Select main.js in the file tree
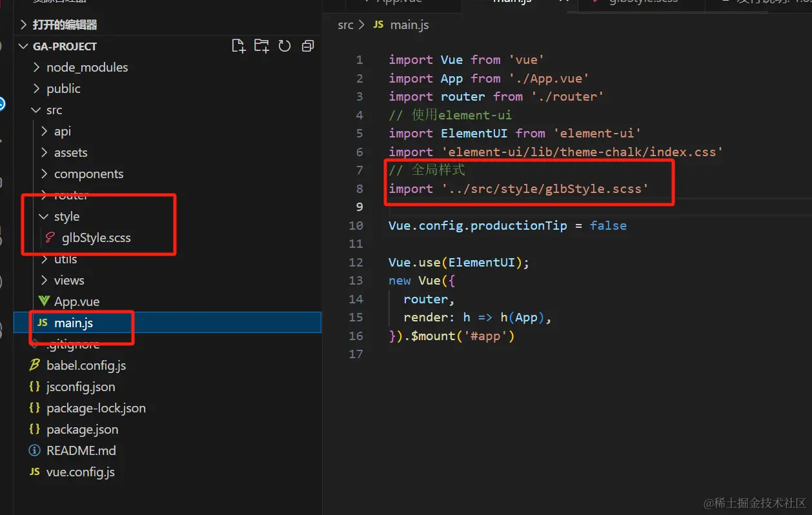The image size is (812, 515). [x=167, y=323]
